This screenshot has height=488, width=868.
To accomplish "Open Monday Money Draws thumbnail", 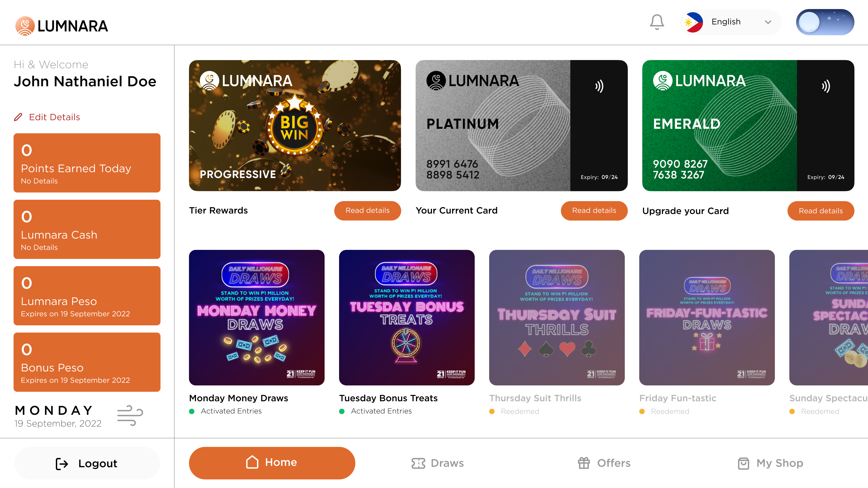I will [x=257, y=317].
